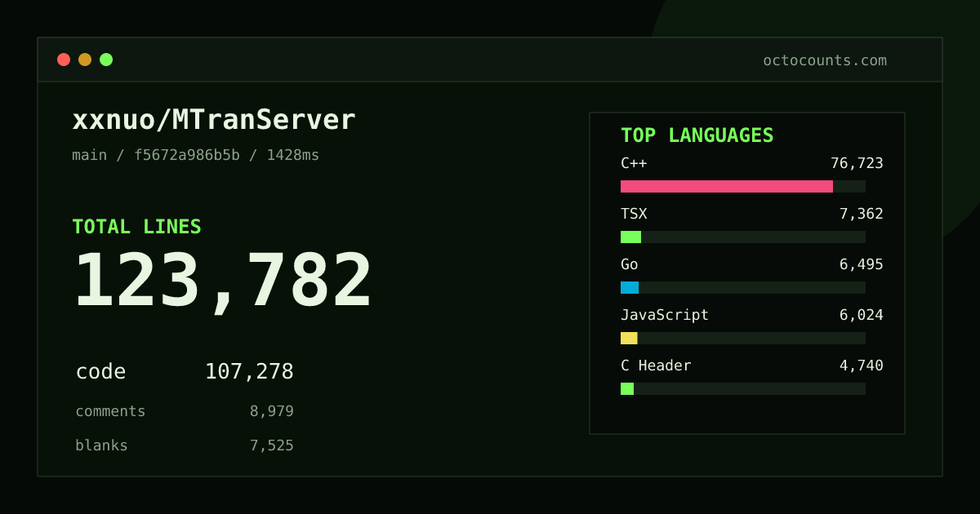Screen dimensions: 980x514
Task: Click the comments row label
Action: pyautogui.click(x=110, y=411)
